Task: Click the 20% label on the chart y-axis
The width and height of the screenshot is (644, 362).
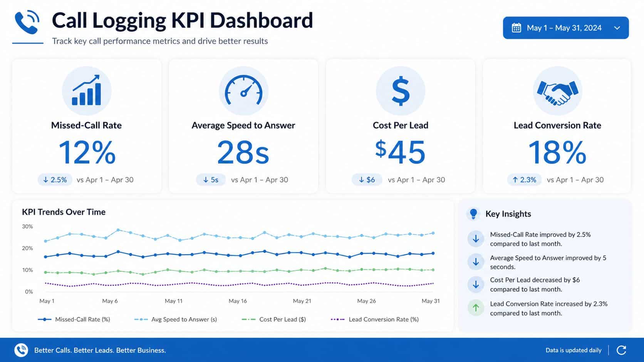Action: point(27,248)
